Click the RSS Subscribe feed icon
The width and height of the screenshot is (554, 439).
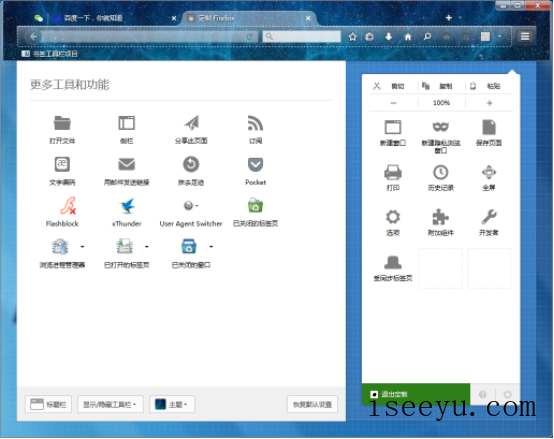(255, 123)
